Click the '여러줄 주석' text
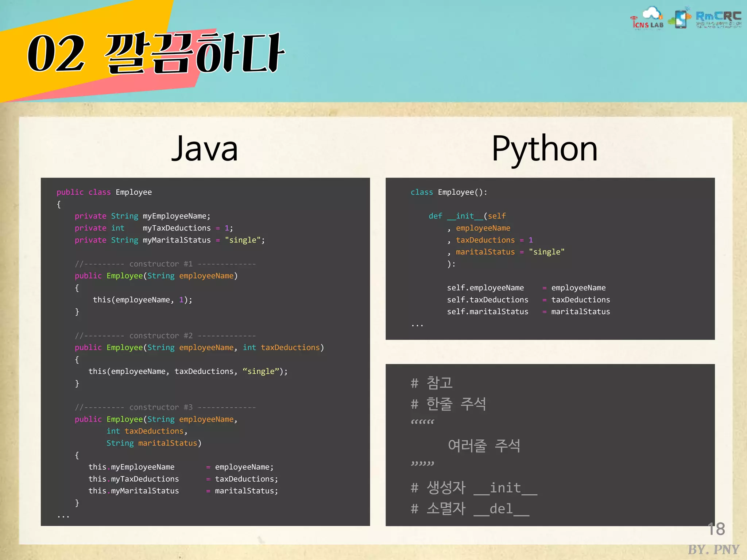747x560 pixels. click(484, 446)
